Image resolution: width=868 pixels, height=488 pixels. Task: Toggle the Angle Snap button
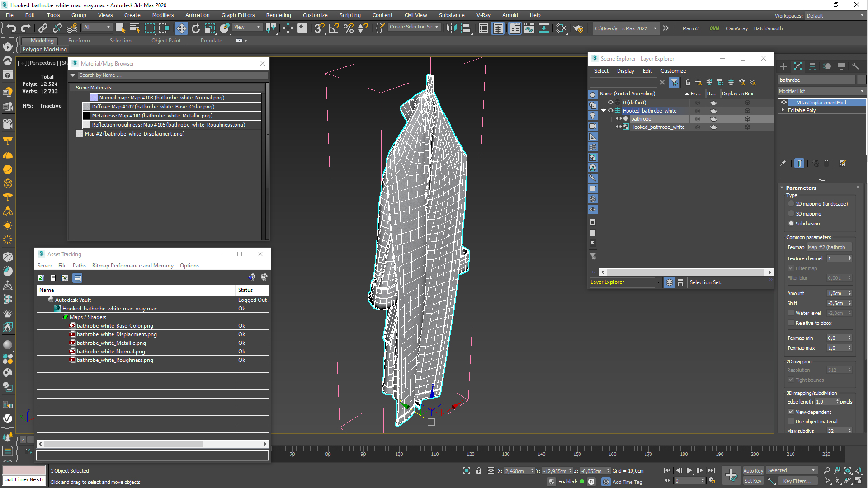[334, 28]
